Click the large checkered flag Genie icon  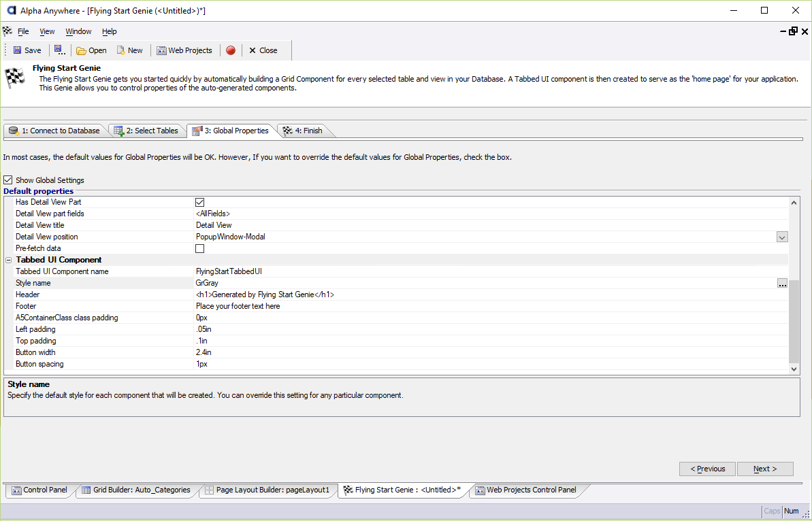[x=15, y=78]
